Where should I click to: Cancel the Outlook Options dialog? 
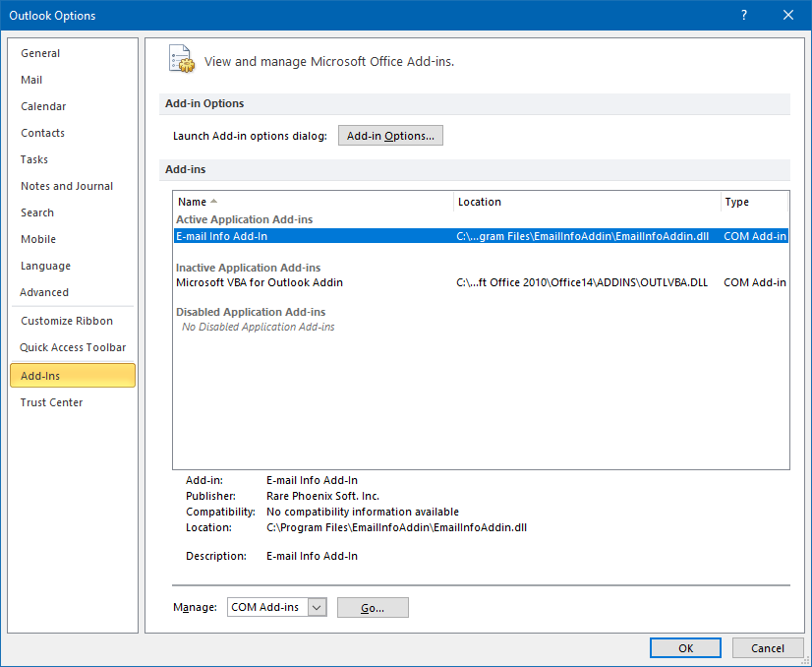[767, 648]
